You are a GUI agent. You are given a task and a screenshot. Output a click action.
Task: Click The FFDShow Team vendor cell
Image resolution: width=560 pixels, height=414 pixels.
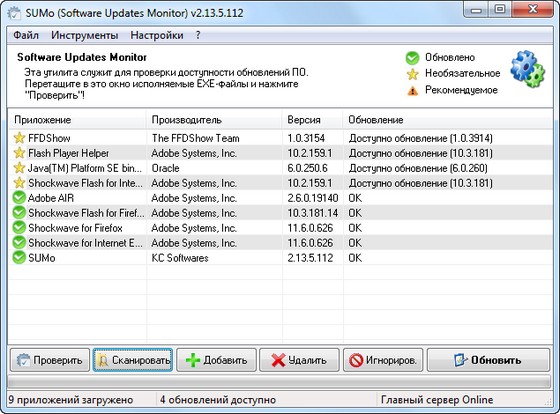(195, 138)
